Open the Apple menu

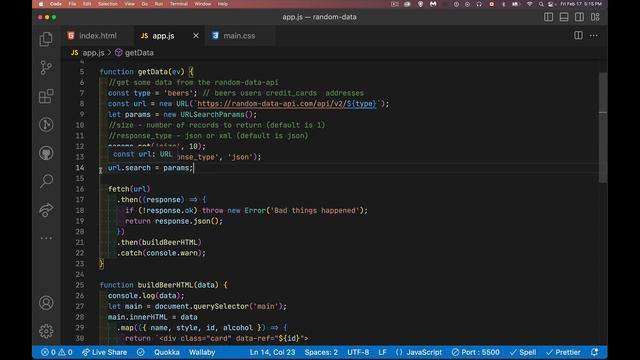click(x=41, y=4)
